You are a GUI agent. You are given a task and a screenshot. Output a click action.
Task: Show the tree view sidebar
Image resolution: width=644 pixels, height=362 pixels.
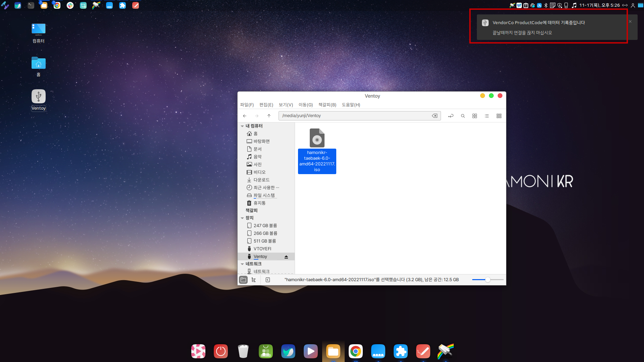click(x=254, y=280)
